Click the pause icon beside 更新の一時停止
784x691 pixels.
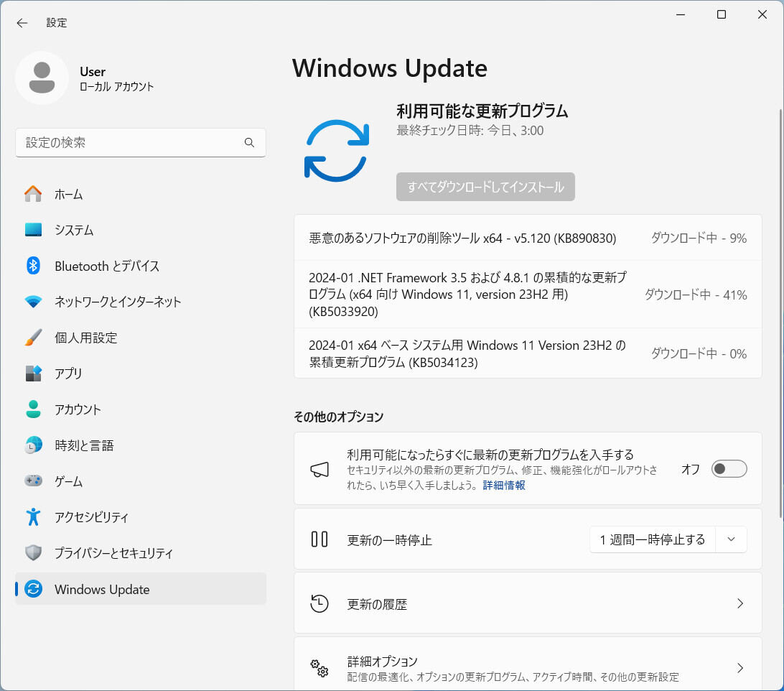319,539
